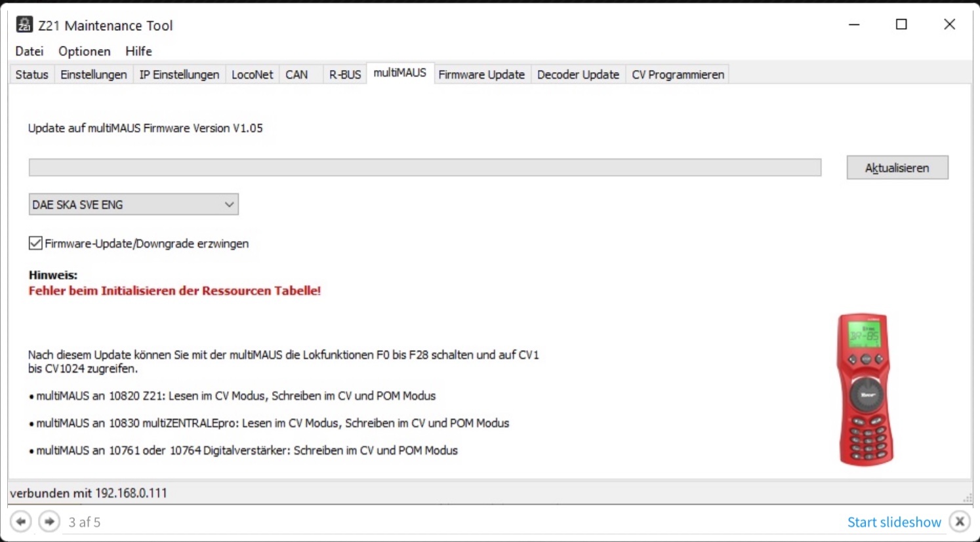
Task: Click the 'verbunden mit 192.168.0.111' status text
Action: 89,493
